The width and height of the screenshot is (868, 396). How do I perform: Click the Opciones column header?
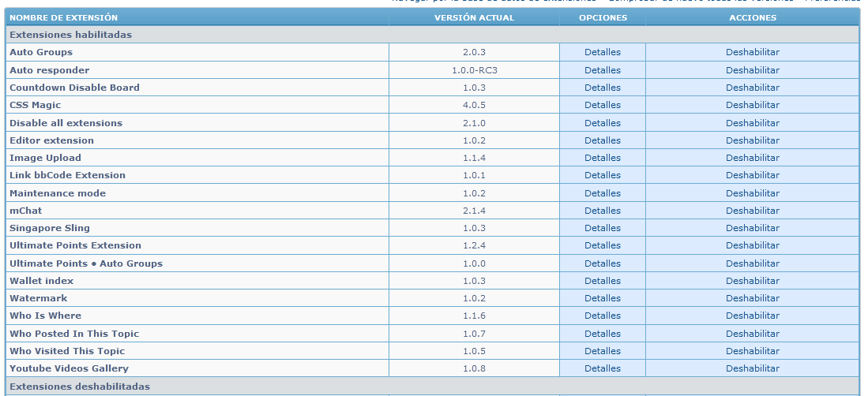603,17
